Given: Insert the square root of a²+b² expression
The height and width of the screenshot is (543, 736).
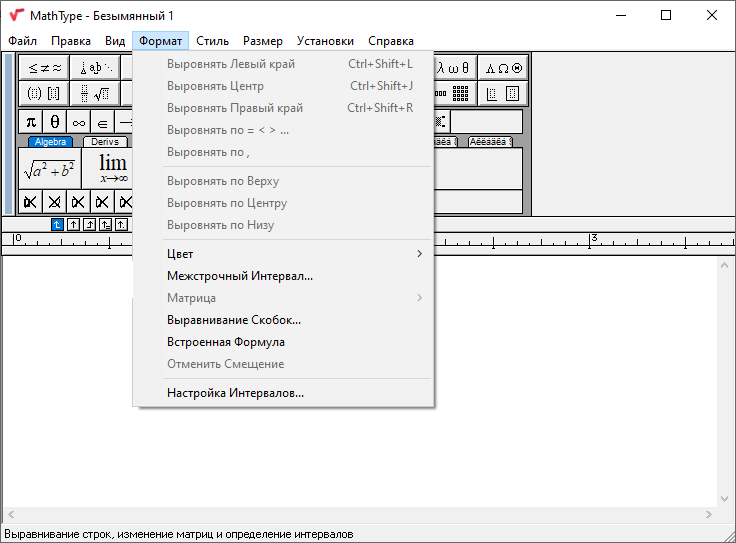Looking at the screenshot, I should pyautogui.click(x=50, y=169).
